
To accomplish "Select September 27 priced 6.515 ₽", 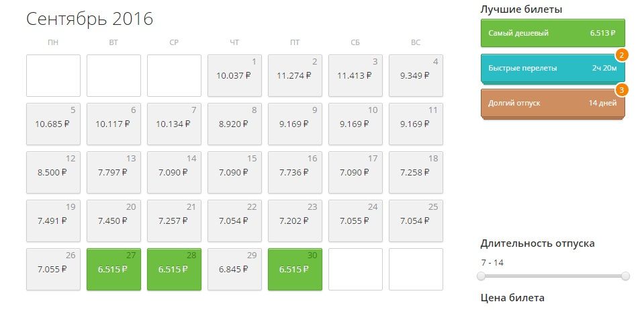I will click(x=113, y=269).
